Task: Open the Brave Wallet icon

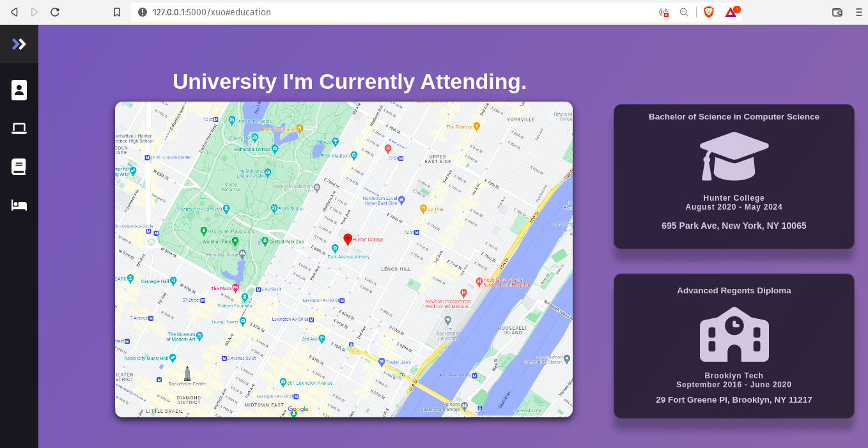Action: (x=837, y=12)
